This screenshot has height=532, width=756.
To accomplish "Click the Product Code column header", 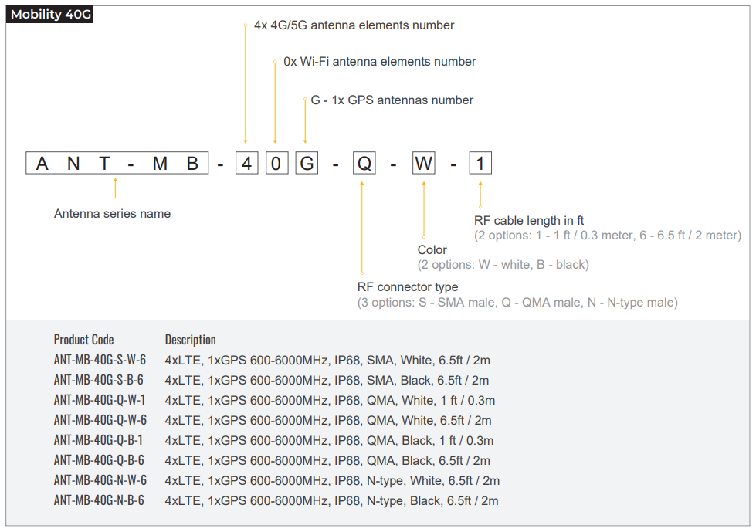I will [x=83, y=340].
